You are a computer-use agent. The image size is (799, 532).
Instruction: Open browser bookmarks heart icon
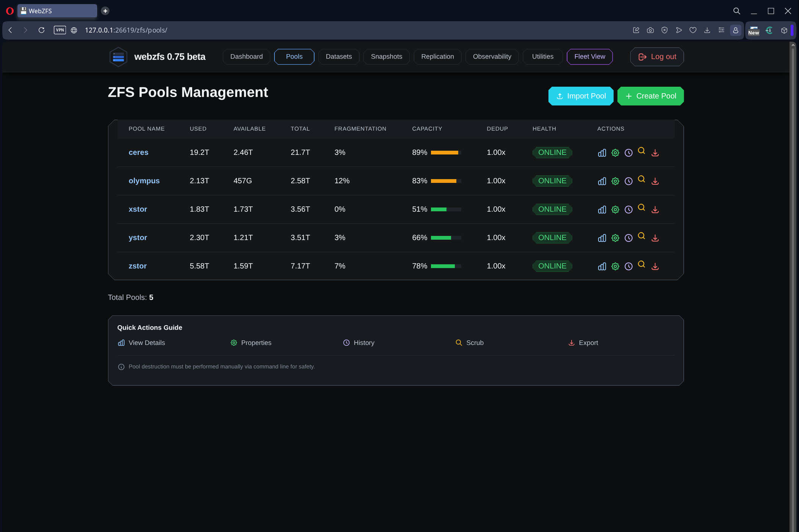tap(693, 30)
